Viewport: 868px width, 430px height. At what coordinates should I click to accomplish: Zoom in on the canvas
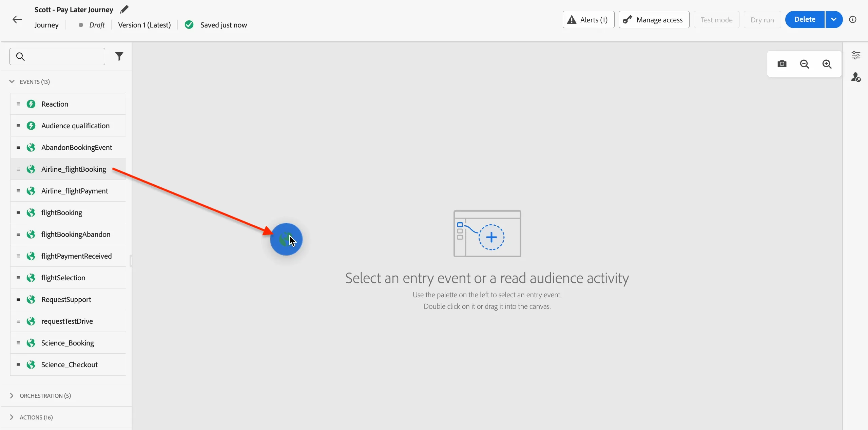click(x=827, y=64)
